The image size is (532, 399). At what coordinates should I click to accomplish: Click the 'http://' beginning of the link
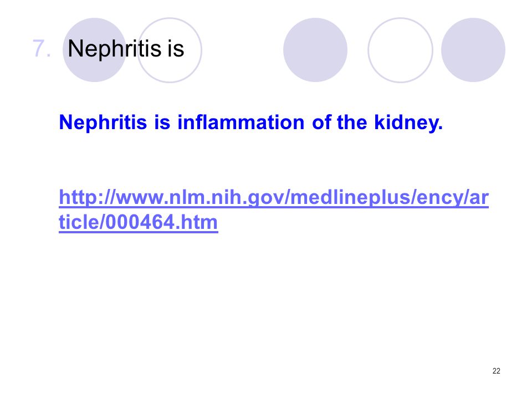coord(87,197)
